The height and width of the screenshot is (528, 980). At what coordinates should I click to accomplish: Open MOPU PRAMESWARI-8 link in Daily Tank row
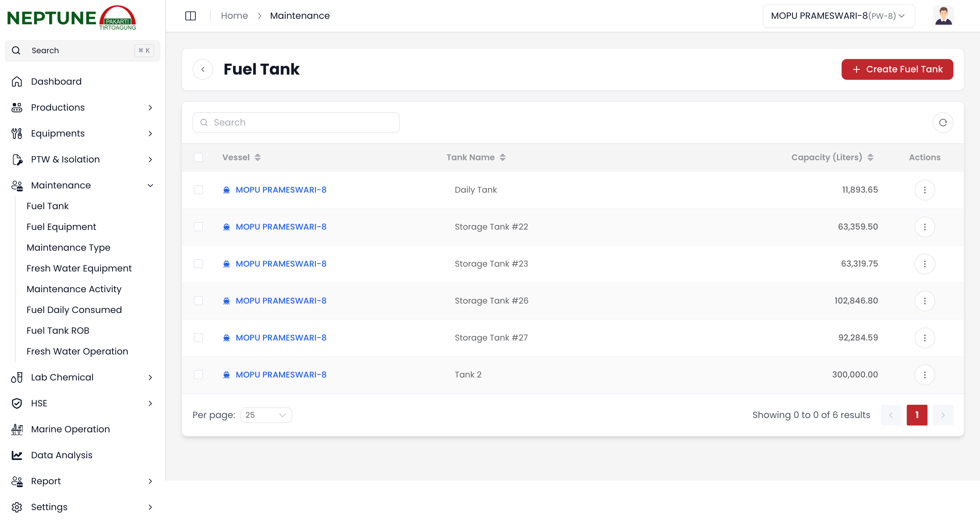(x=281, y=190)
